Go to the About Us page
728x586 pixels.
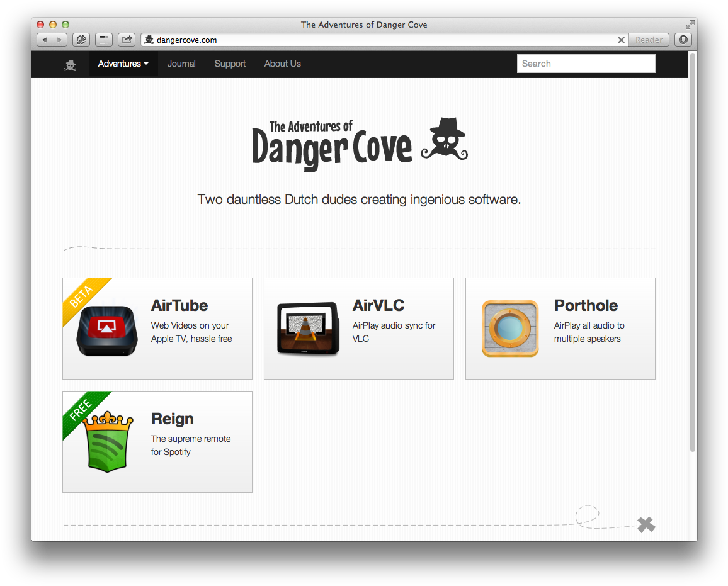(x=282, y=64)
